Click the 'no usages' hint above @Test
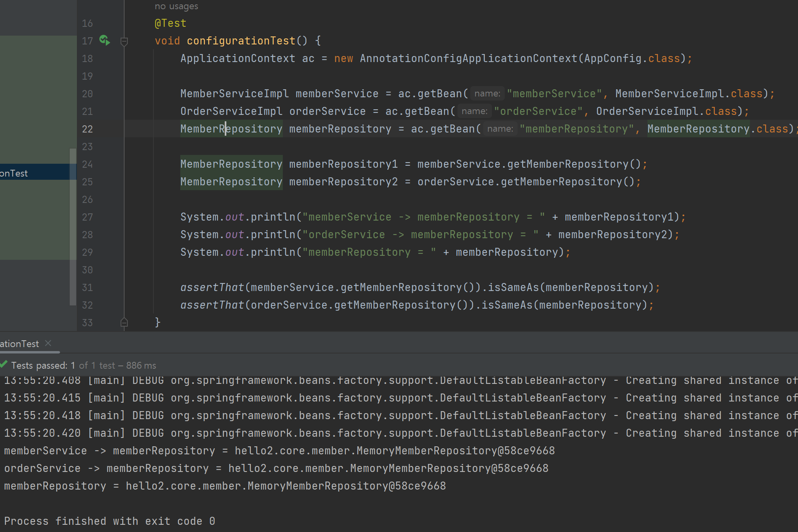798x532 pixels. pyautogui.click(x=176, y=6)
